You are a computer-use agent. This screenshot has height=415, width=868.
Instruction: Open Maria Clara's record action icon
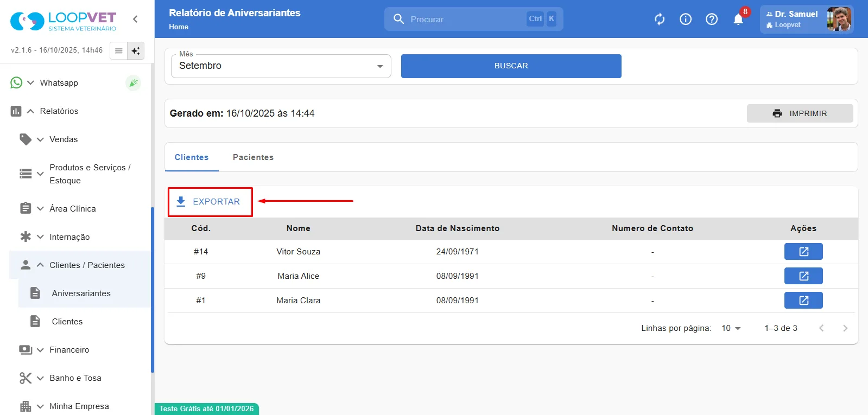803,301
